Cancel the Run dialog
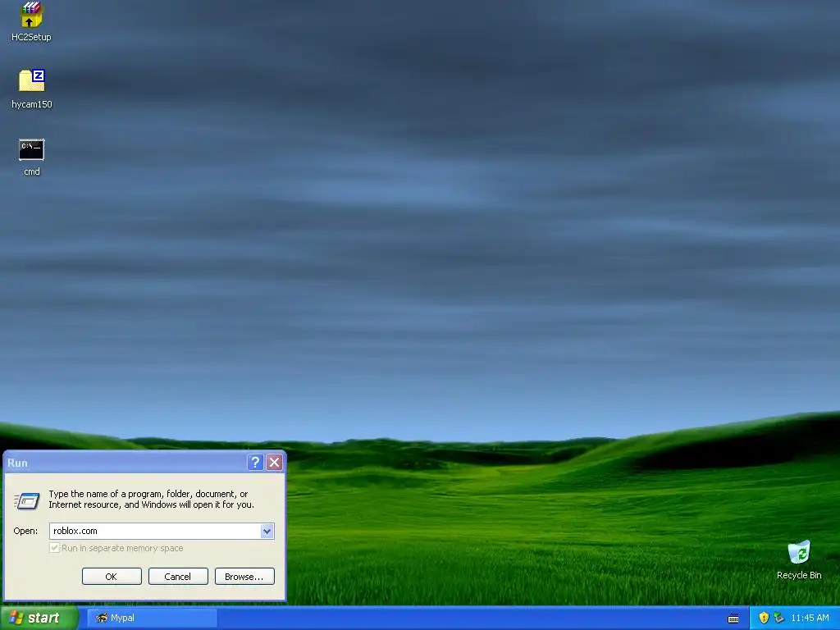The width and height of the screenshot is (840, 630). pyautogui.click(x=178, y=577)
